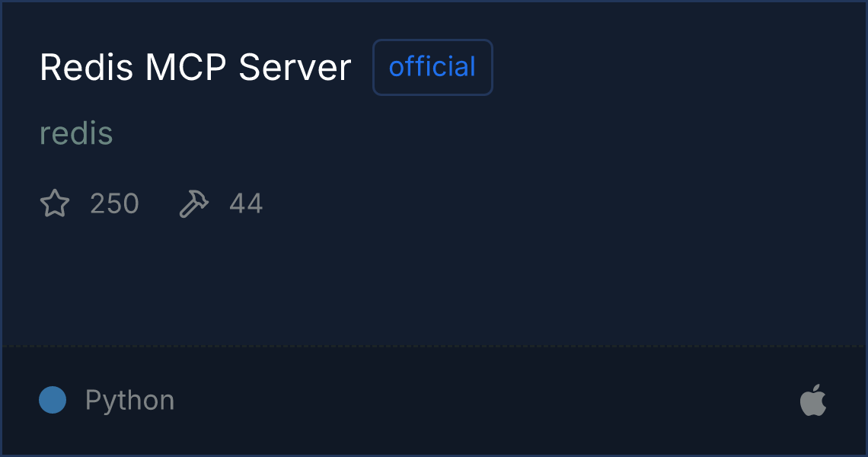Click the digit 2 in the star count
Screen dimensions: 868x457
tap(98, 203)
